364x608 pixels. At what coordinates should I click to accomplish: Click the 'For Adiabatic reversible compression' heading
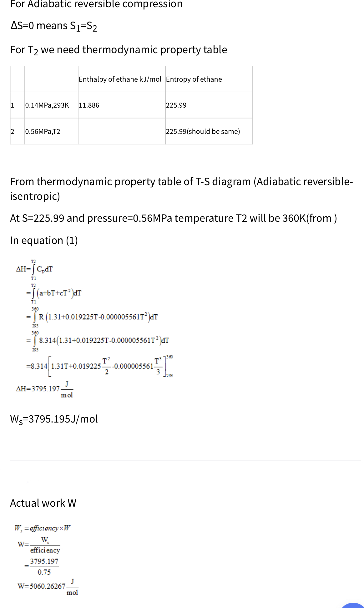point(96,4)
